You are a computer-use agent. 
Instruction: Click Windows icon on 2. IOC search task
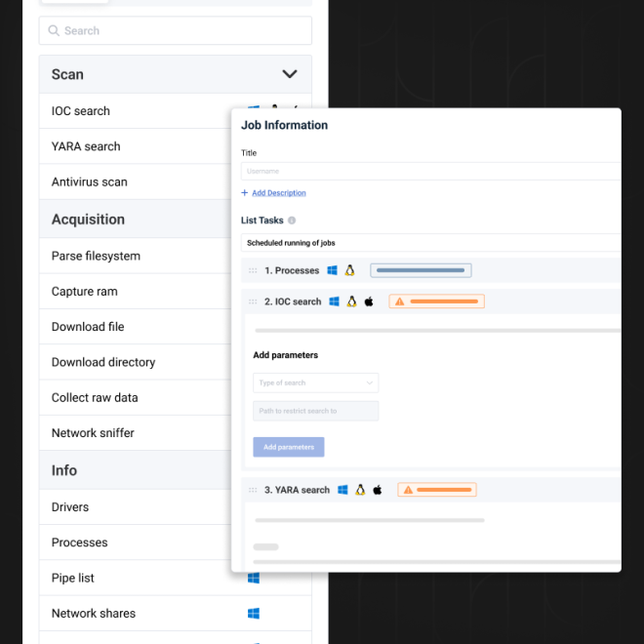[334, 302]
